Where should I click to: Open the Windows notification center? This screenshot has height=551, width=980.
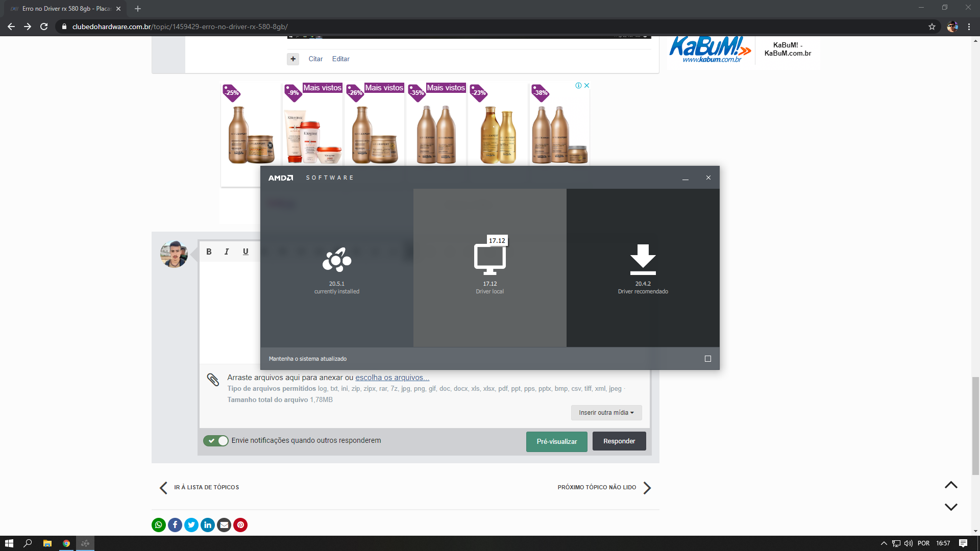point(963,543)
